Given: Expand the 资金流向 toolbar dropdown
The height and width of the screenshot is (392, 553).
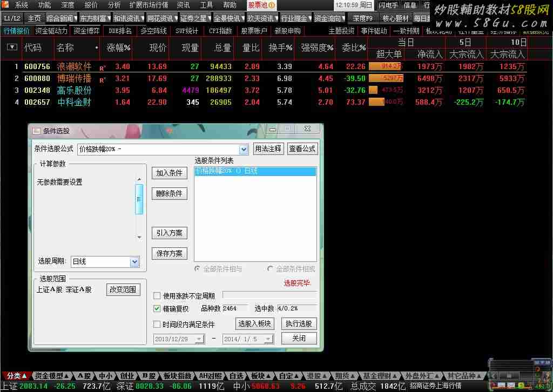Looking at the screenshot, I should pos(343,18).
